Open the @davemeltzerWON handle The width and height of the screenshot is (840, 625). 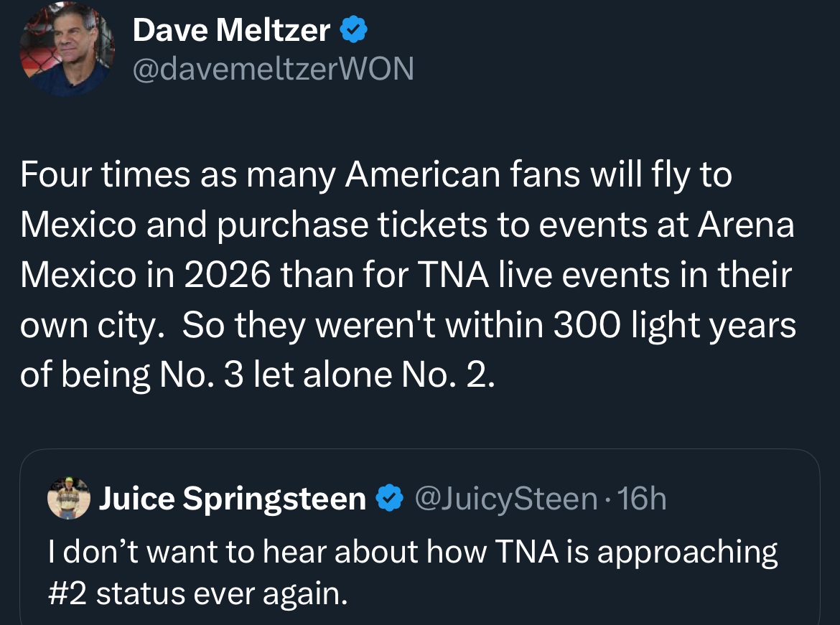[273, 69]
